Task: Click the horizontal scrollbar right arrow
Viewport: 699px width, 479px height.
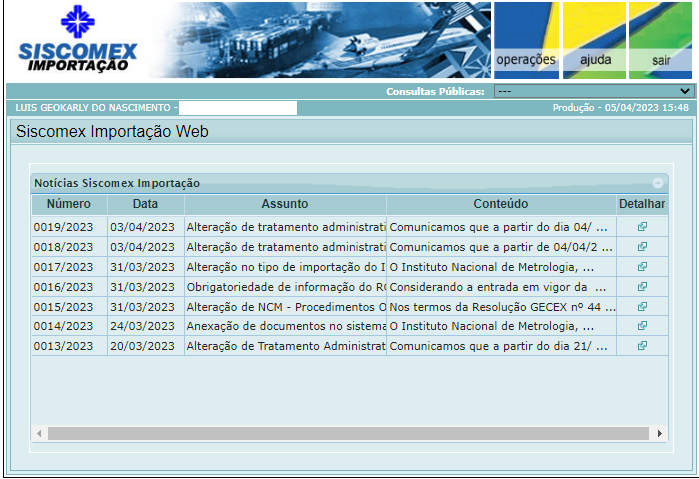Action: coord(660,434)
